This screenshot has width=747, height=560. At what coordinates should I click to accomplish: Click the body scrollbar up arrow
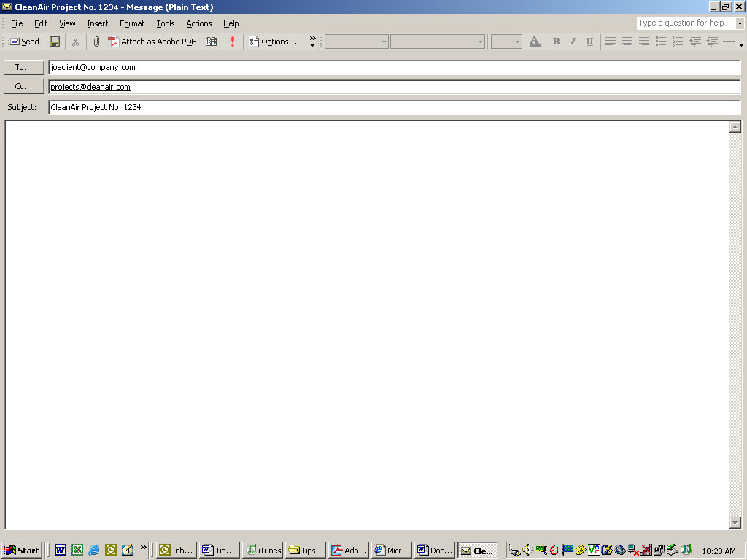[x=735, y=127]
